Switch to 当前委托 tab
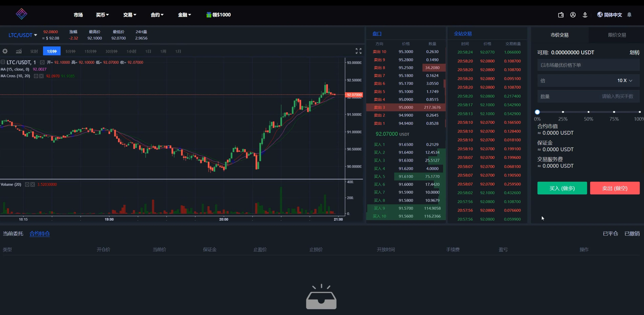 click(x=13, y=233)
